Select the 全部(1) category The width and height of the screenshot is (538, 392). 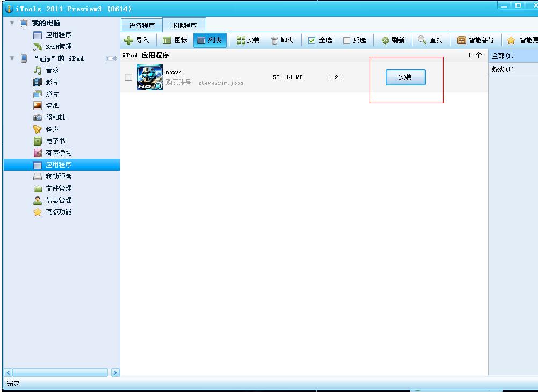pyautogui.click(x=513, y=56)
